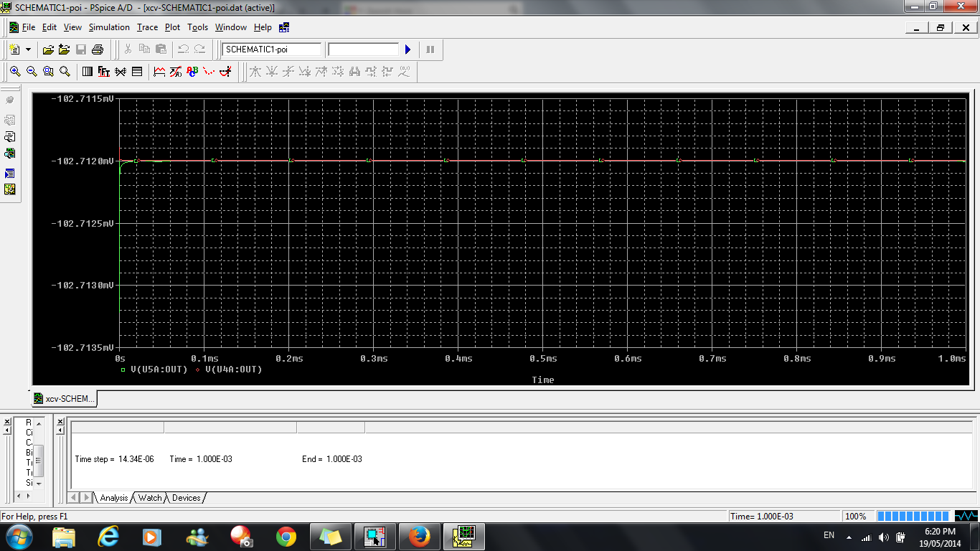The height and width of the screenshot is (551, 980).
Task: Click the Cursor Peak icon
Action: [x=255, y=72]
